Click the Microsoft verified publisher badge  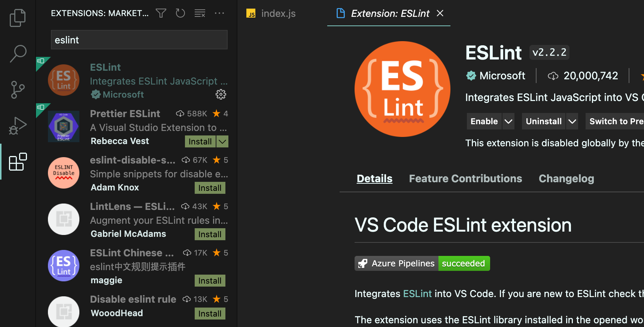click(x=471, y=76)
